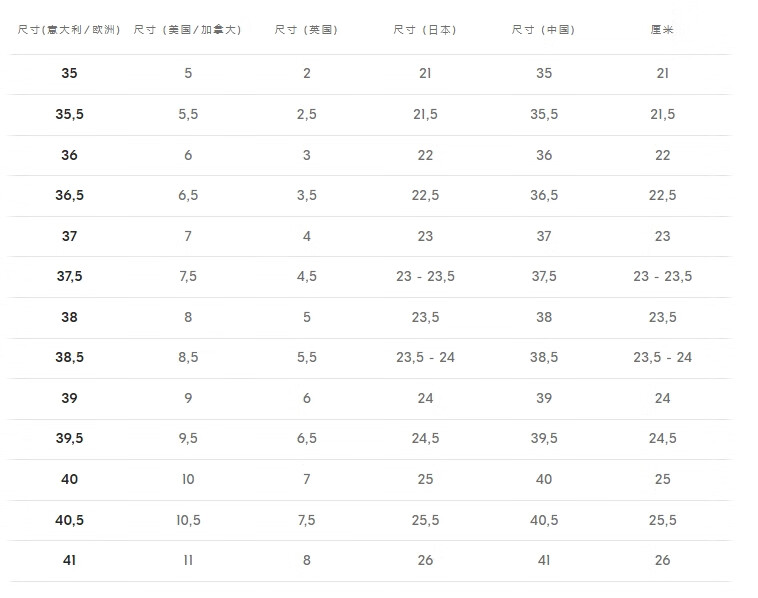Select the 尺寸(美国/加拿大) column header
The height and width of the screenshot is (598, 758).
(x=188, y=30)
